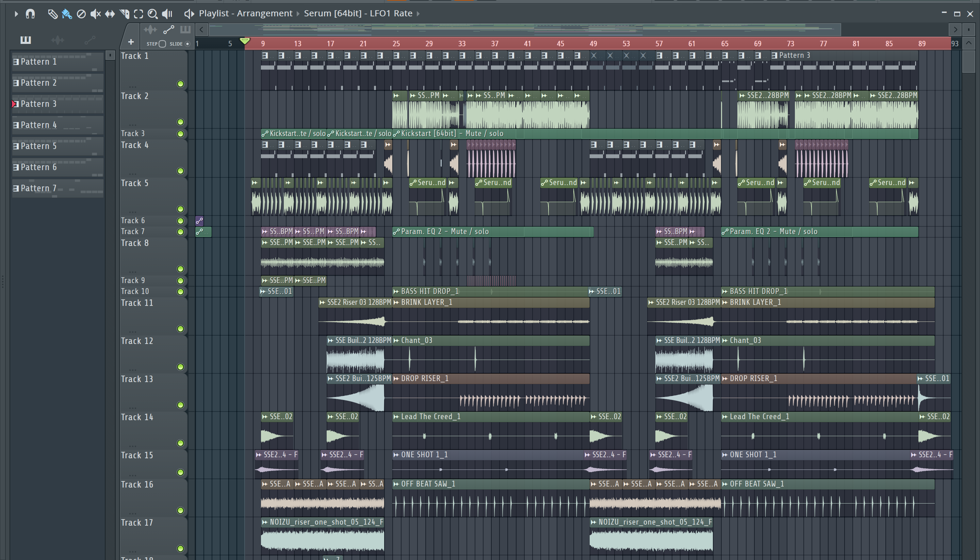Open first OFF BEAT SAW_1 clip menu
The image size is (980, 560).
point(396,484)
